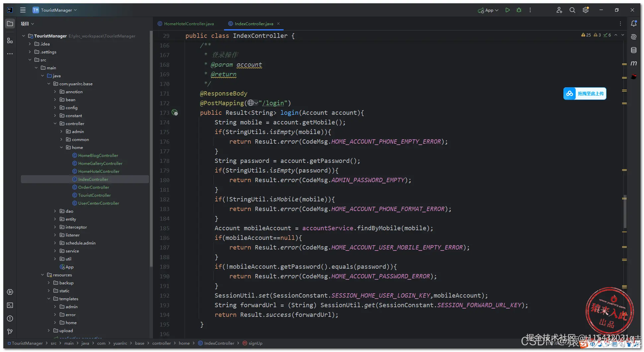644x352 pixels.
Task: Open Code With Me collaboration icon
Action: tap(559, 10)
